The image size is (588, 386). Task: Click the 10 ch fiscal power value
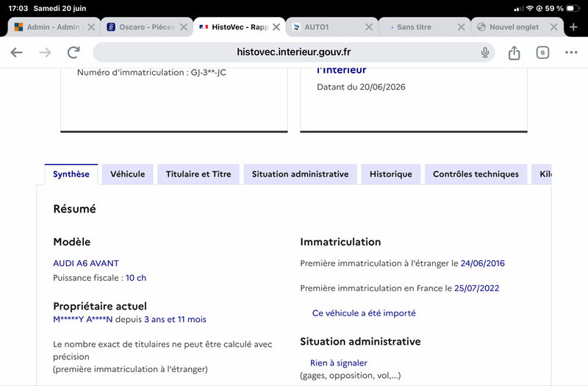(136, 278)
